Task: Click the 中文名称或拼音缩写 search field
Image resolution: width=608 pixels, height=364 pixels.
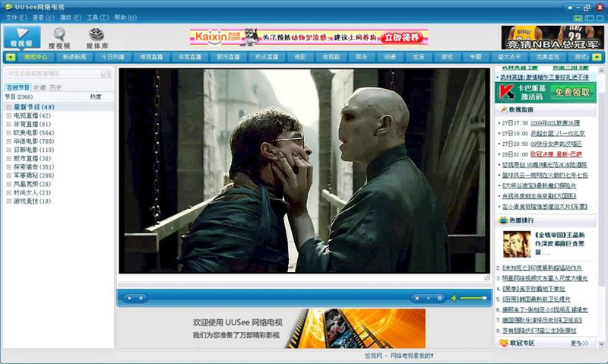Action: click(x=52, y=74)
